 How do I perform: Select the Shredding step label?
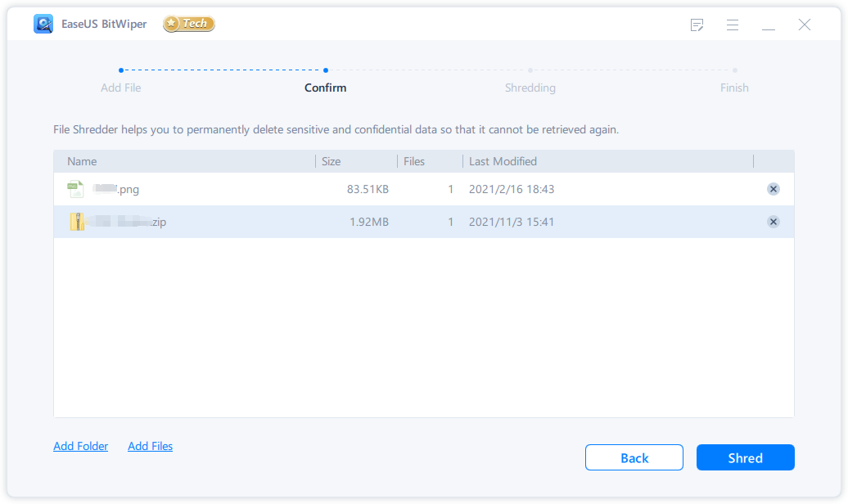pos(530,88)
